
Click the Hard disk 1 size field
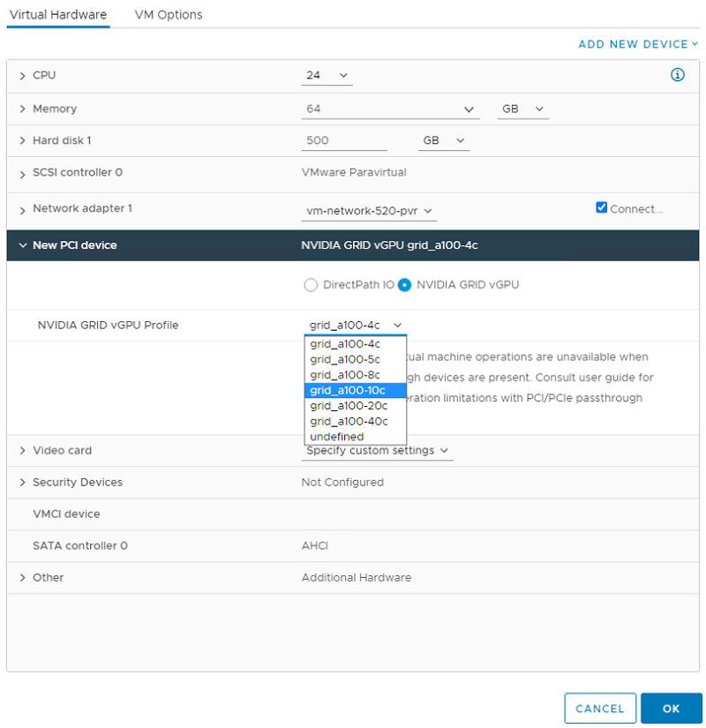pyautogui.click(x=344, y=140)
